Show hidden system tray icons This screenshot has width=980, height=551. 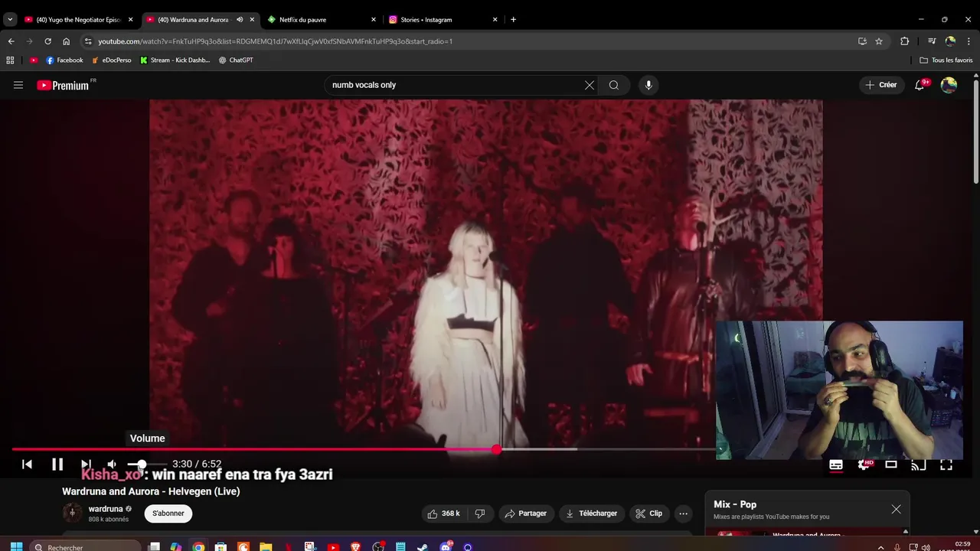(x=880, y=546)
